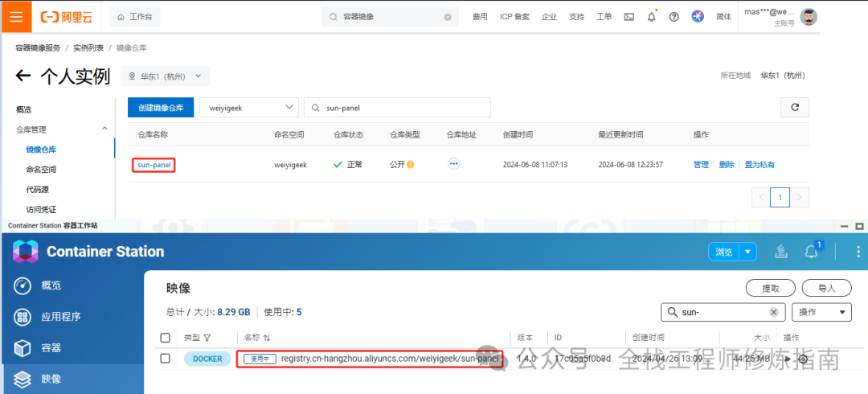Click 管理 for sun-panel repository
The width and height of the screenshot is (868, 394).
[x=701, y=165]
